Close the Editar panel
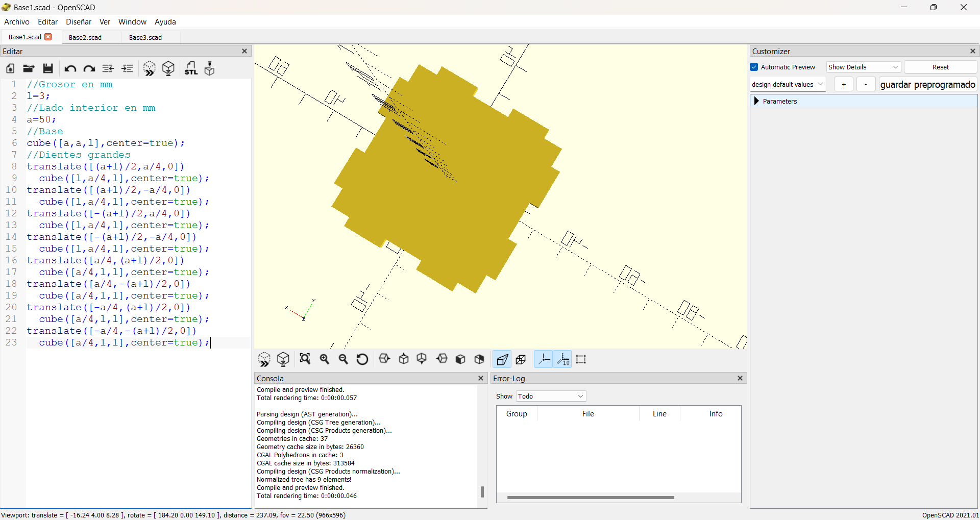The height and width of the screenshot is (520, 980). coord(244,51)
